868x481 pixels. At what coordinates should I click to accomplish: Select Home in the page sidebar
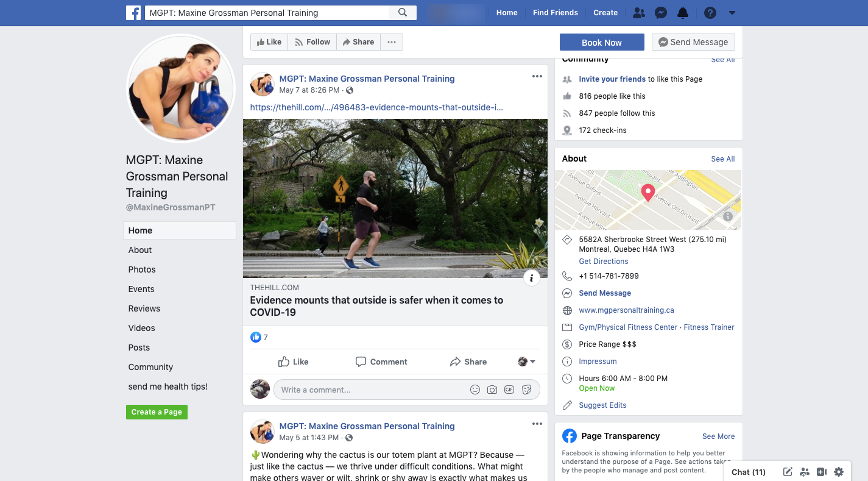tap(180, 230)
